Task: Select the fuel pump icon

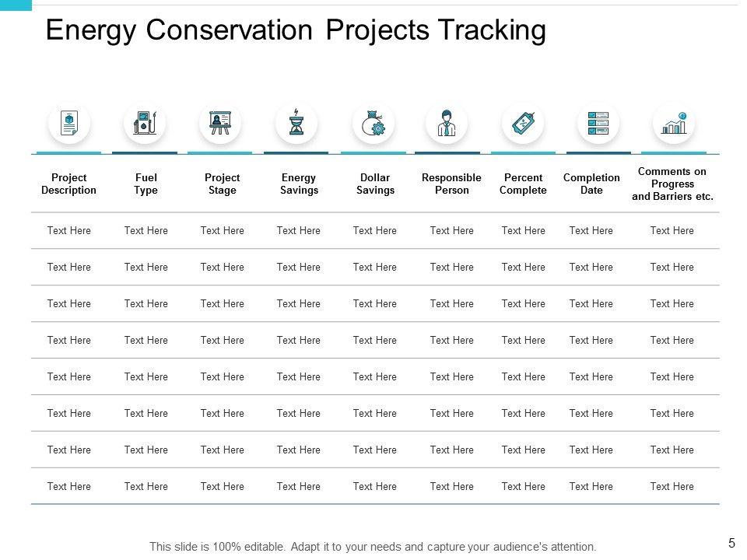Action: pyautogui.click(x=145, y=123)
